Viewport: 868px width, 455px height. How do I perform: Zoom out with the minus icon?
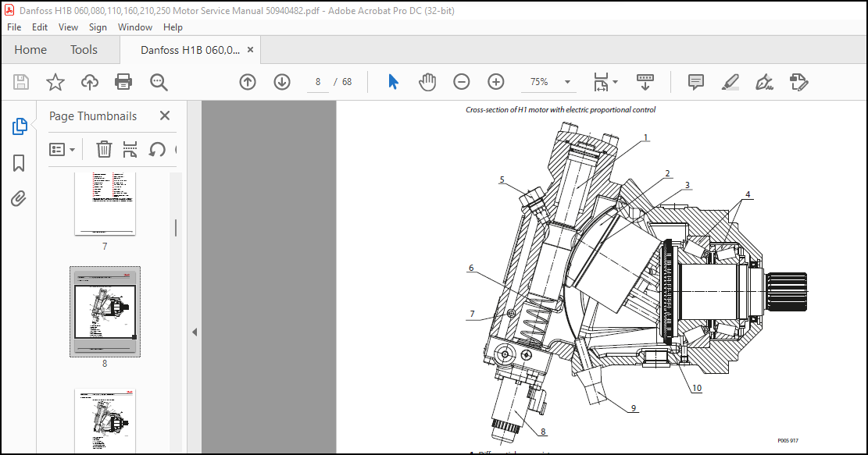pyautogui.click(x=461, y=82)
